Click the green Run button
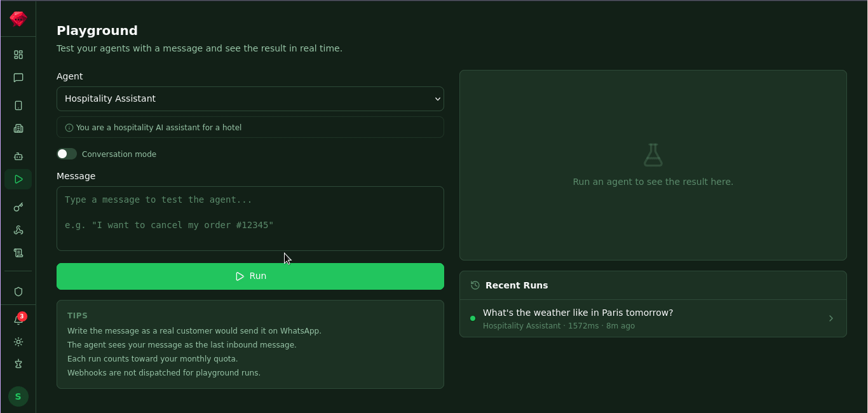The height and width of the screenshot is (413, 868). click(250, 276)
